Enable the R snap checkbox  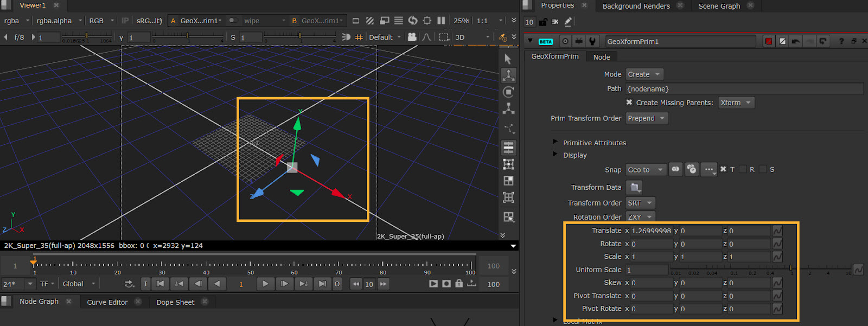[x=743, y=169]
